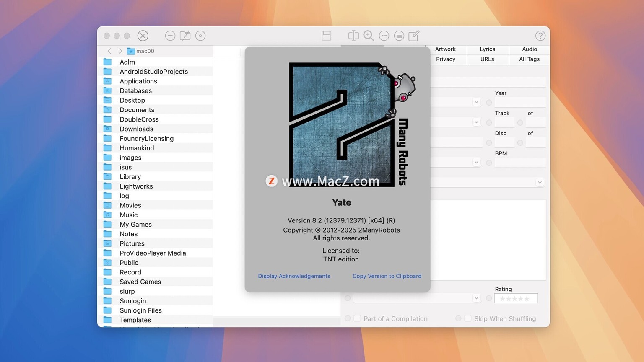Click the mac00 home folder icon in path bar

(131, 51)
